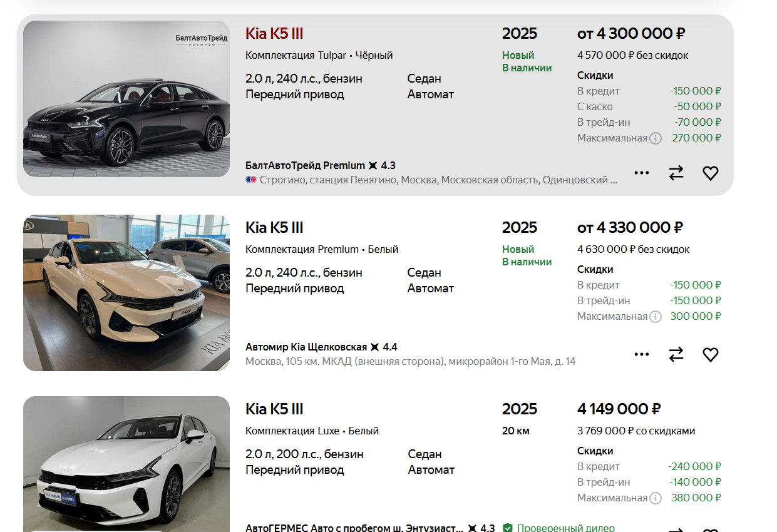The height and width of the screenshot is (532, 777).
Task: Open БалтАвтоТрейд Premium dealer name
Action: click(x=305, y=166)
